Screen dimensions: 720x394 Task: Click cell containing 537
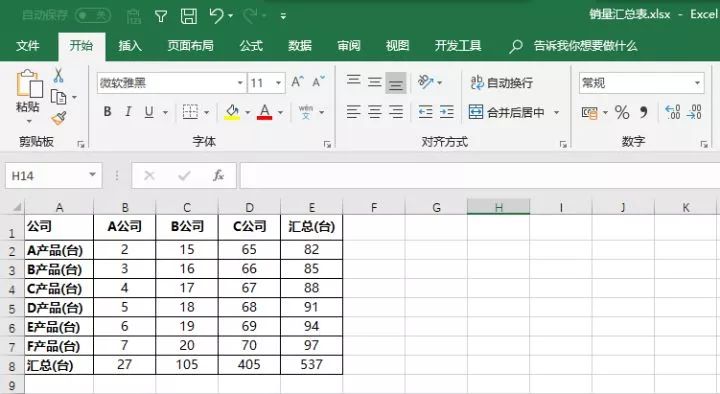click(311, 365)
